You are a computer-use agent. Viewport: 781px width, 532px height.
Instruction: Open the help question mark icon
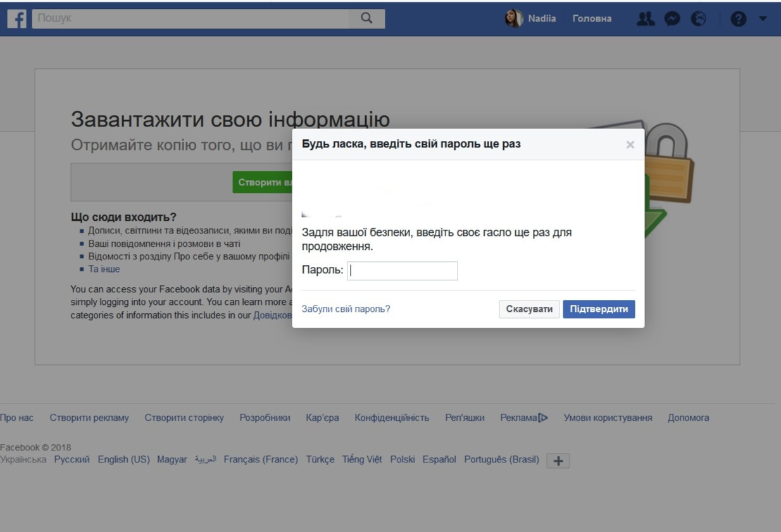coord(738,19)
